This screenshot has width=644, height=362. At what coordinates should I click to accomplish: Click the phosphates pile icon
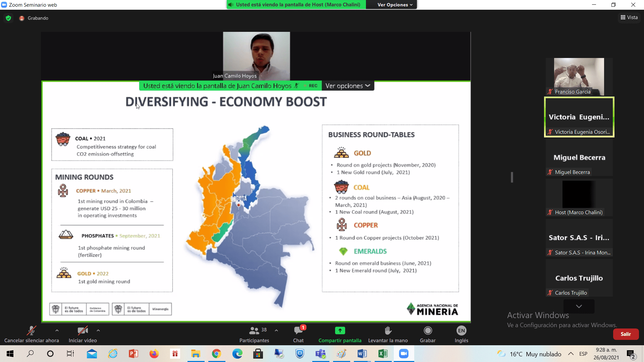[x=66, y=234]
